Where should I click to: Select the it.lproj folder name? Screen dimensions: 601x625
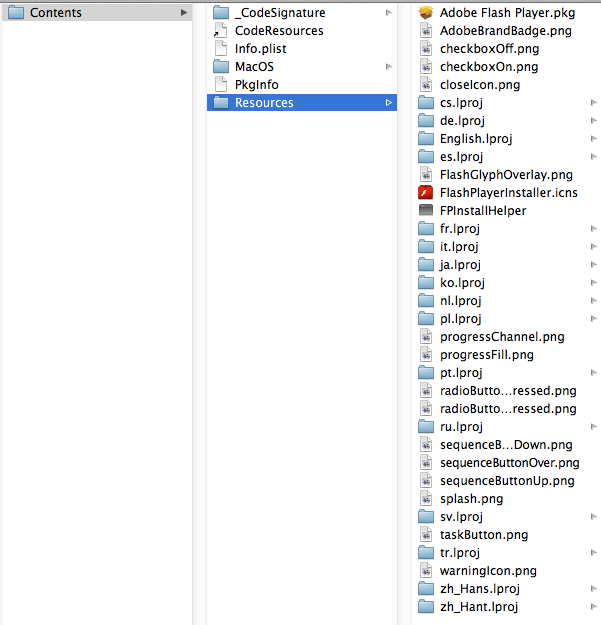(459, 247)
